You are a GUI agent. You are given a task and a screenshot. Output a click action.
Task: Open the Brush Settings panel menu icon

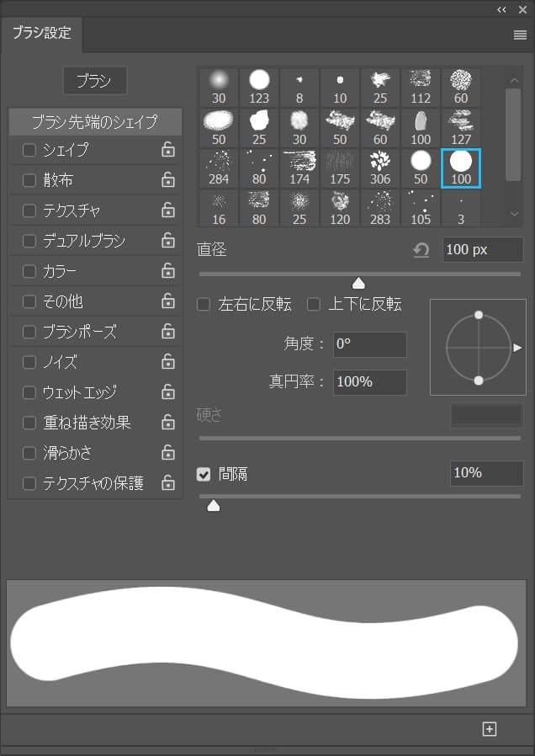coord(520,35)
